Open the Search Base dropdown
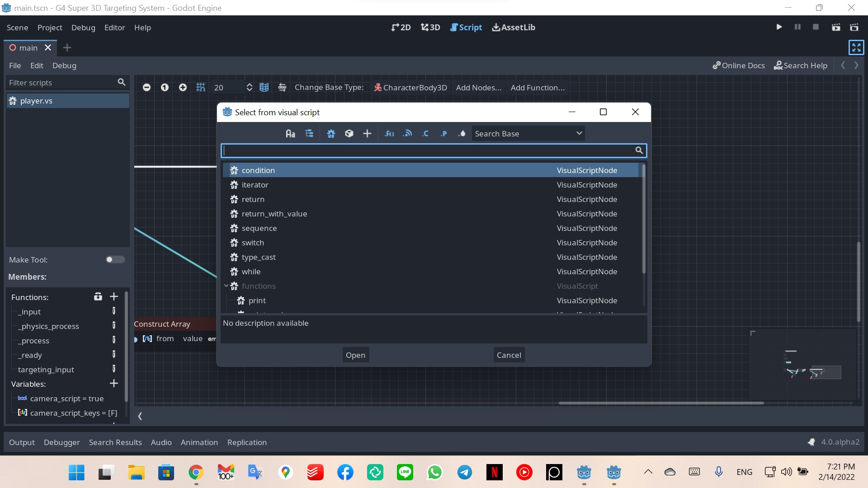The height and width of the screenshot is (488, 868). point(528,133)
